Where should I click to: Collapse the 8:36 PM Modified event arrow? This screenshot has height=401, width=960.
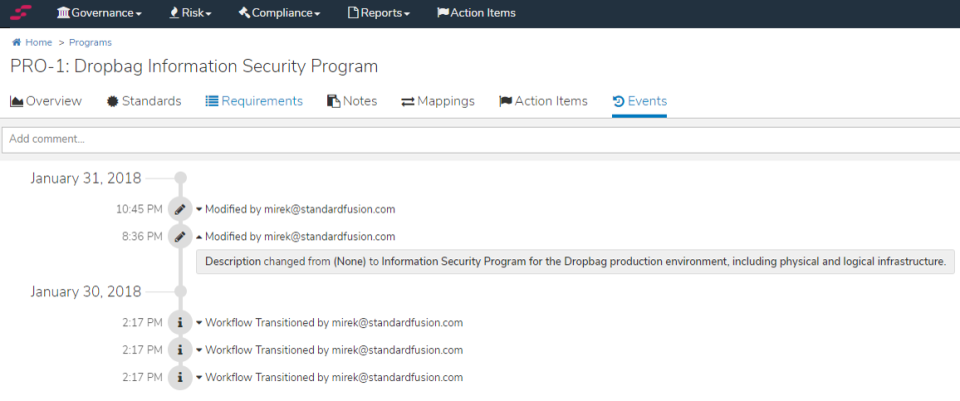click(199, 237)
